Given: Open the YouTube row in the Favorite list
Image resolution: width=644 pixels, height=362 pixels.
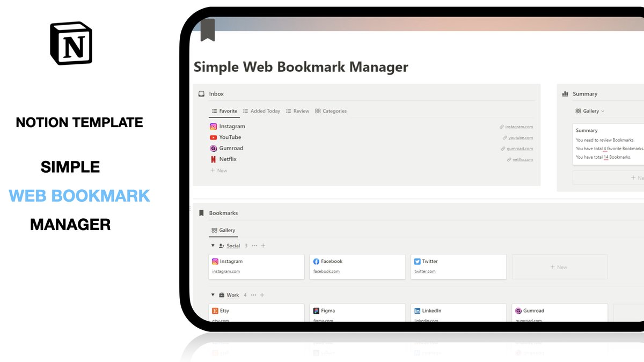Looking at the screenshot, I should click(371, 137).
